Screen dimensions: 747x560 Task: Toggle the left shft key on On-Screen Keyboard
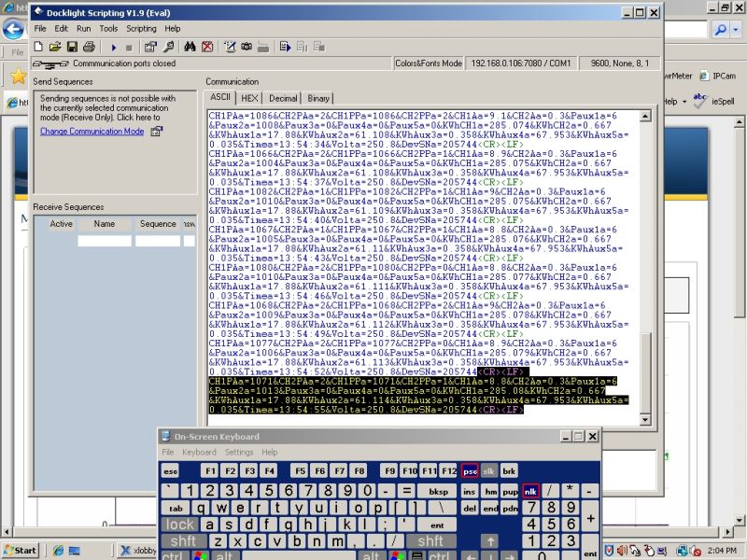coord(183,541)
